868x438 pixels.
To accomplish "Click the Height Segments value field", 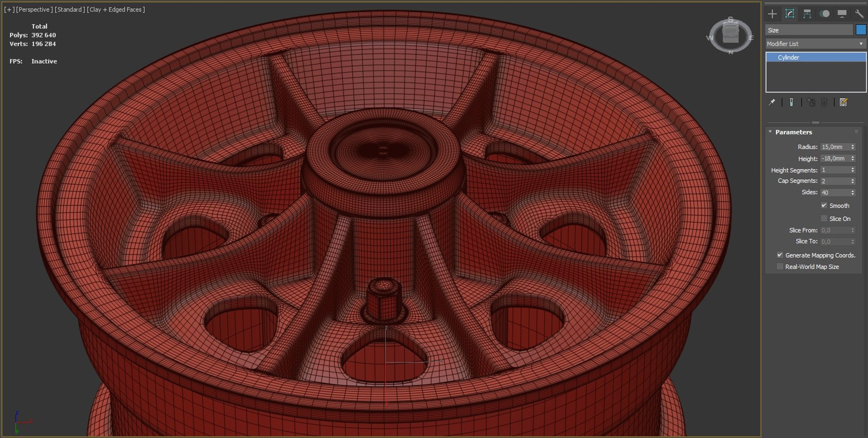I will (835, 170).
